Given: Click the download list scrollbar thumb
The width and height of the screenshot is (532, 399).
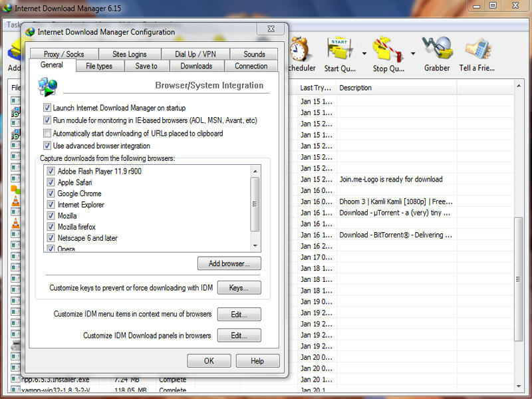Looking at the screenshot, I should point(519,279).
